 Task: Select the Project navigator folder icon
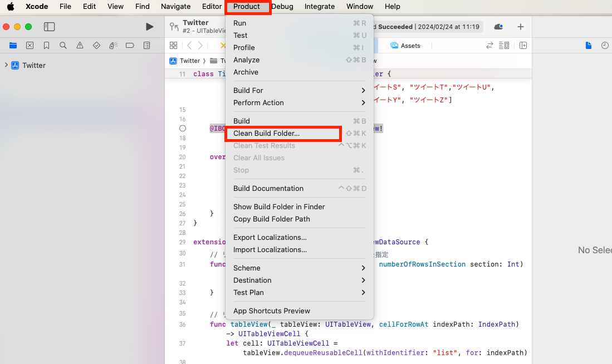[x=13, y=45]
